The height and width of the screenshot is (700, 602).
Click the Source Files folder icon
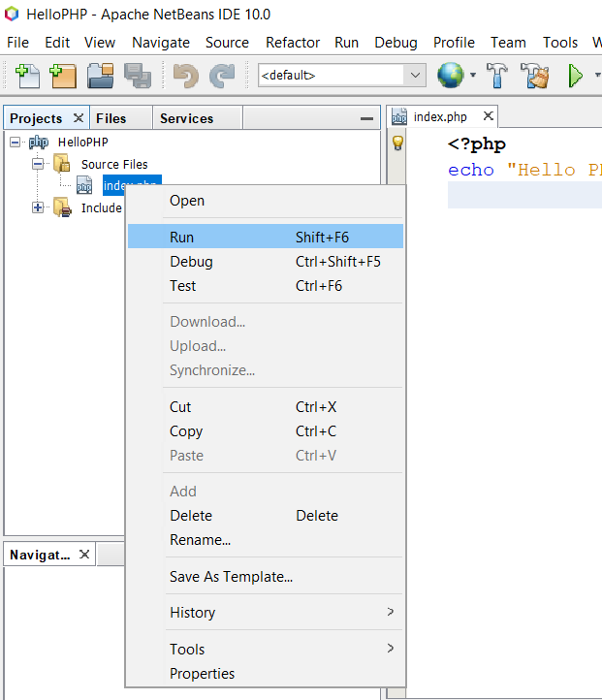[x=62, y=164]
